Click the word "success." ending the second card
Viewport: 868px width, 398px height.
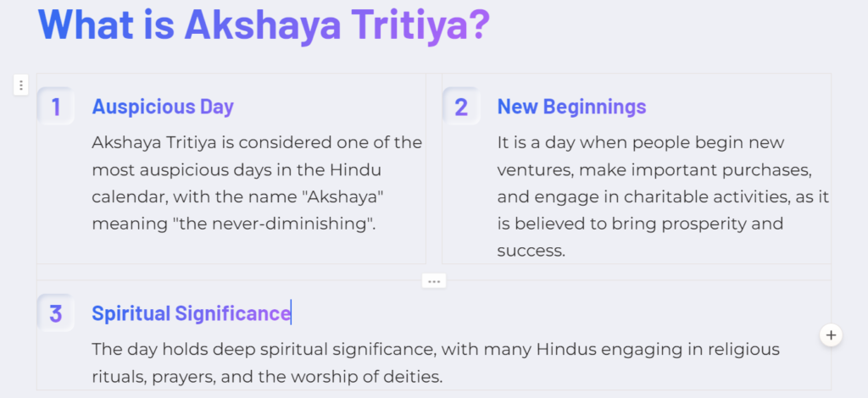tap(531, 251)
